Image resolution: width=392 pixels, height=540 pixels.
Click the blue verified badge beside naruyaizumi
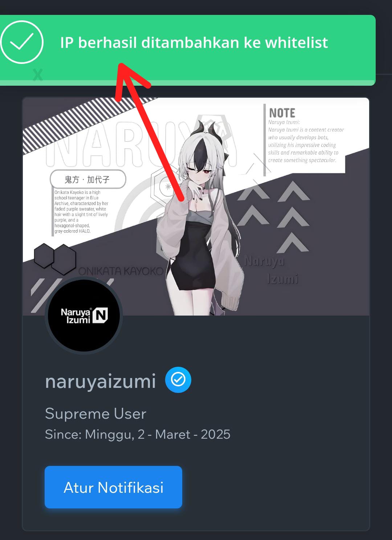[x=178, y=380]
